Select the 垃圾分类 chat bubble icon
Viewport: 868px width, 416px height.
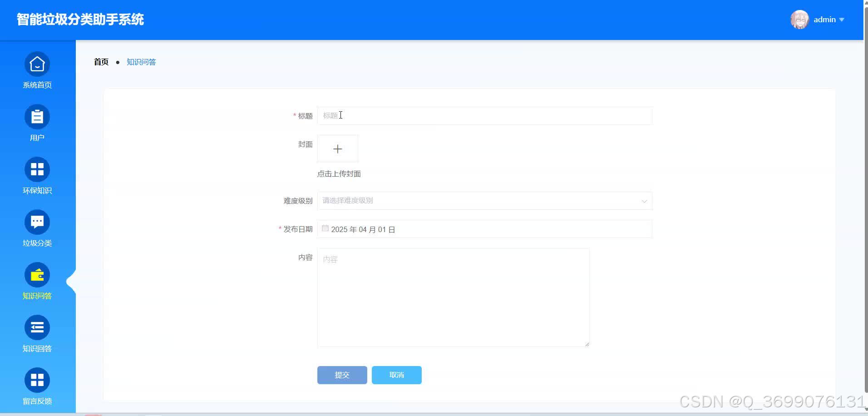coord(37,222)
